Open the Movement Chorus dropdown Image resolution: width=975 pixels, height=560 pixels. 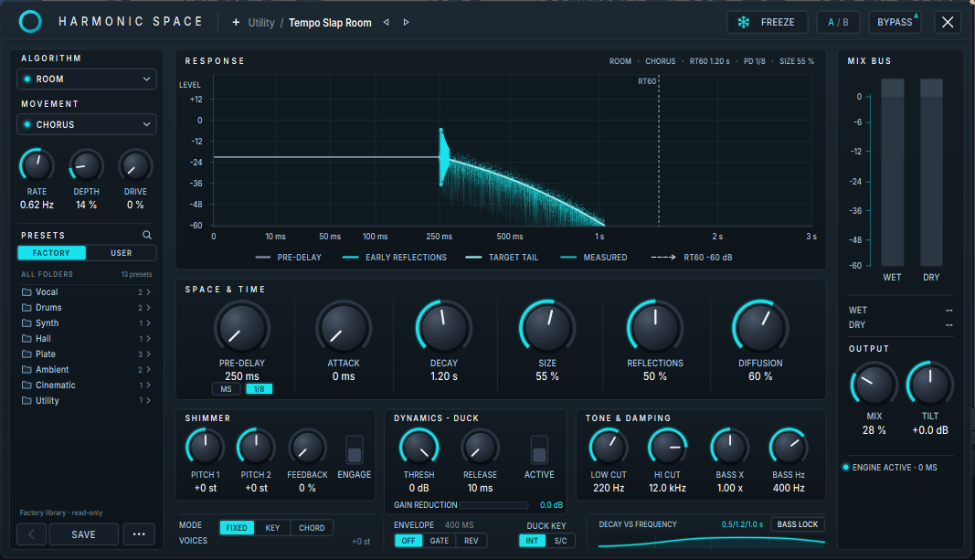coord(87,124)
